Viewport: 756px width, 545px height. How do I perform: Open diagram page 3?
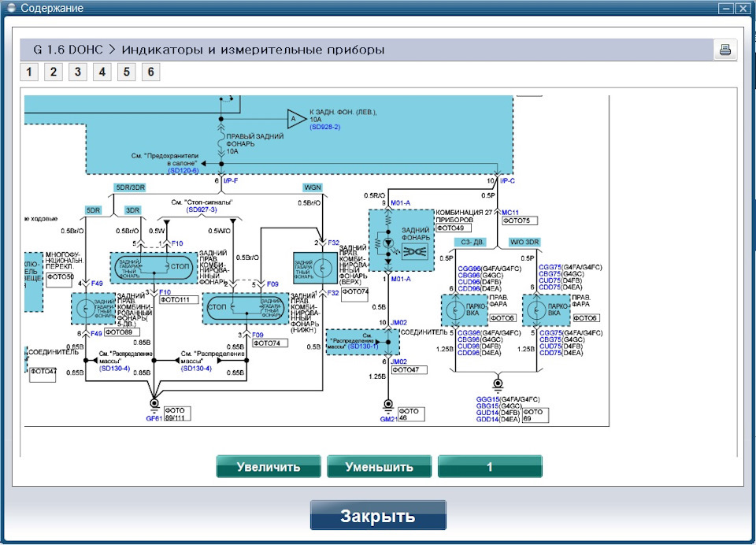[78, 72]
